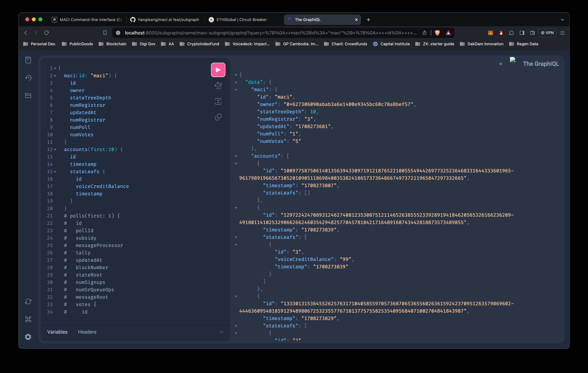Viewport: 588px width, 373px height.
Task: Close The GraphiQL browser tab
Action: pos(356,20)
